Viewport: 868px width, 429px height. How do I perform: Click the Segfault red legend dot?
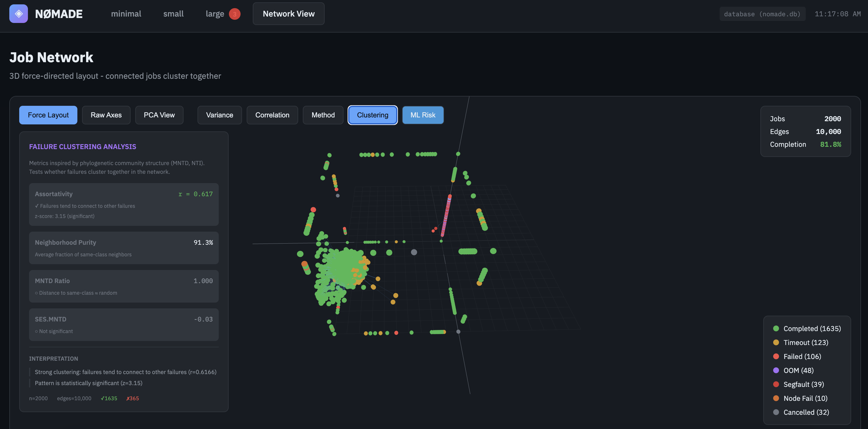[776, 384]
